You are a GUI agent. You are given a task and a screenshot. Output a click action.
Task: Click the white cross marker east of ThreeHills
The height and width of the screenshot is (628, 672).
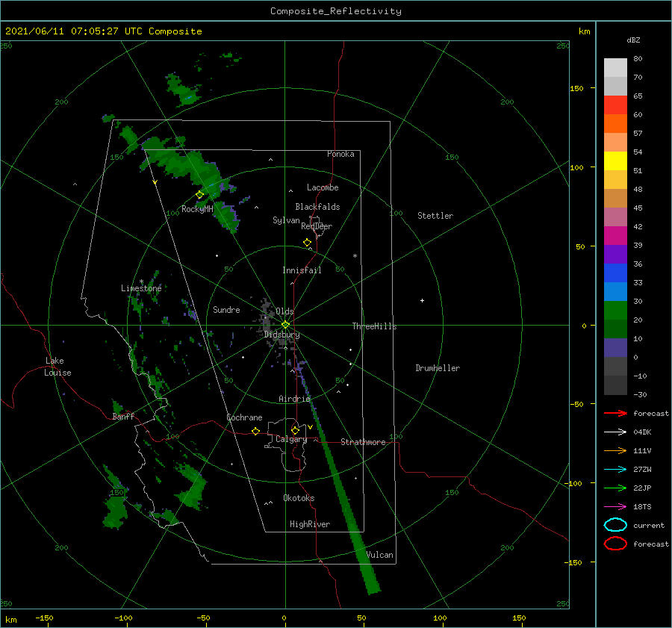[x=422, y=300]
